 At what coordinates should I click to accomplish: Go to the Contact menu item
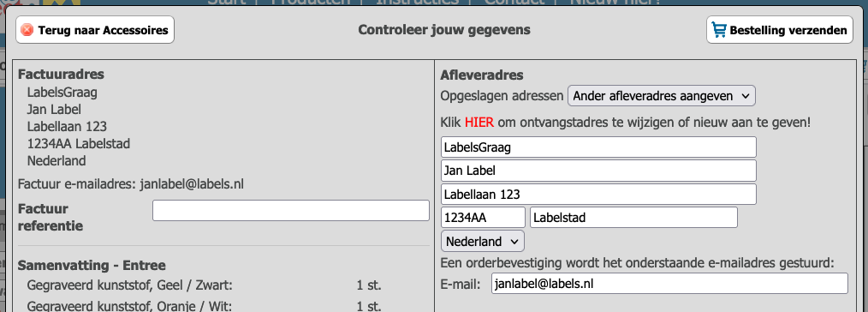click(514, 2)
